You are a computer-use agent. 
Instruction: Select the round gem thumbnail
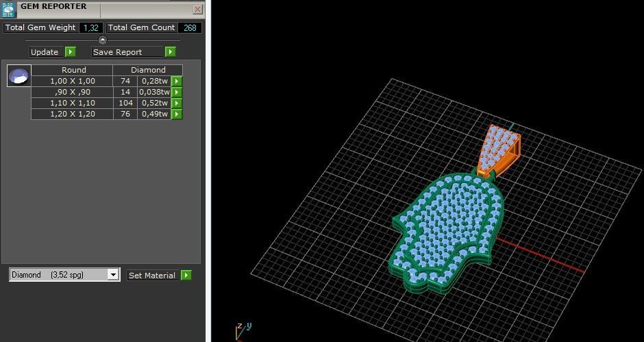(19, 75)
